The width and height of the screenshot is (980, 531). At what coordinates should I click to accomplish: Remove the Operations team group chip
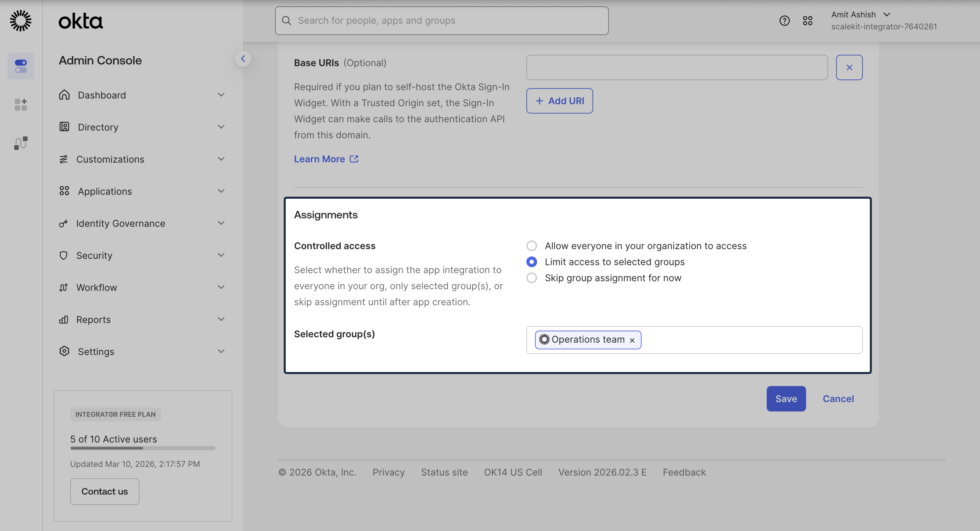[x=632, y=340]
